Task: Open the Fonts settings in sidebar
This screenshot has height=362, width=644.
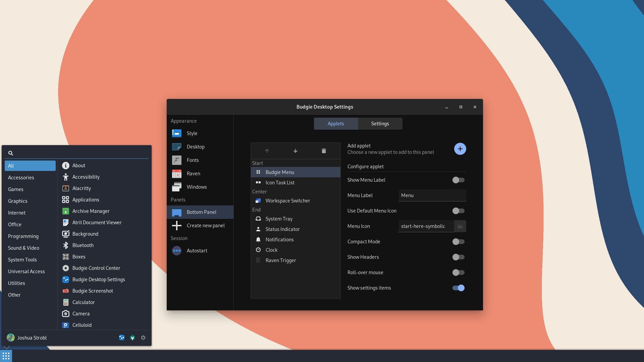Action: coord(193,160)
